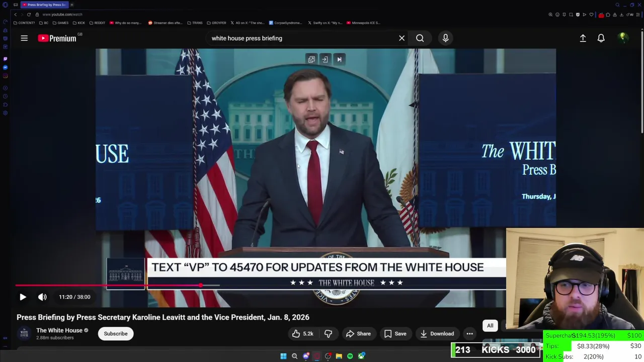Open 'CorpseSyndrome...' document bookmark

click(x=286, y=23)
